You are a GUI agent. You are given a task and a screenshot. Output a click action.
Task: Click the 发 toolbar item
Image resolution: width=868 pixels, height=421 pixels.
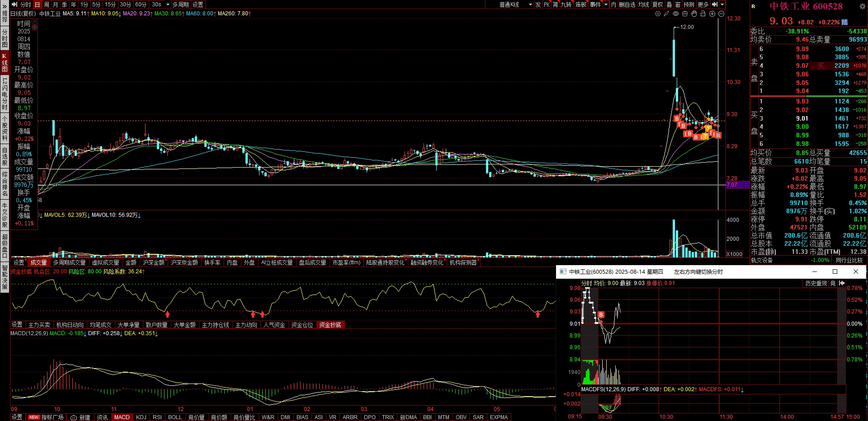click(538, 5)
